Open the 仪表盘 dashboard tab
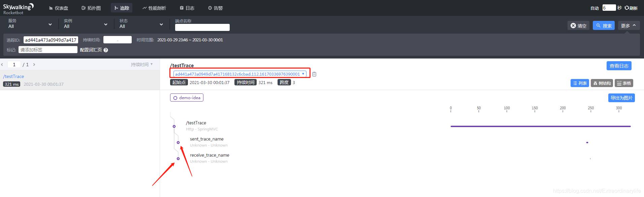The height and width of the screenshot is (197, 644). tap(59, 8)
